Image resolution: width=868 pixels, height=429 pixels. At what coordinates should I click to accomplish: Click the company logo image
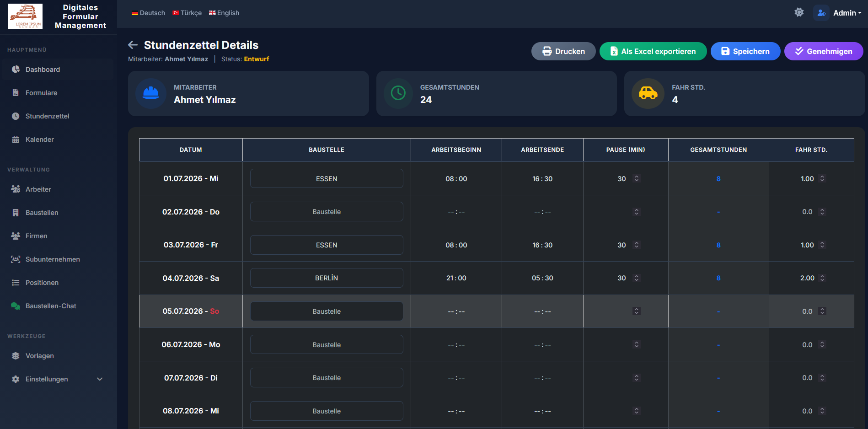(25, 16)
